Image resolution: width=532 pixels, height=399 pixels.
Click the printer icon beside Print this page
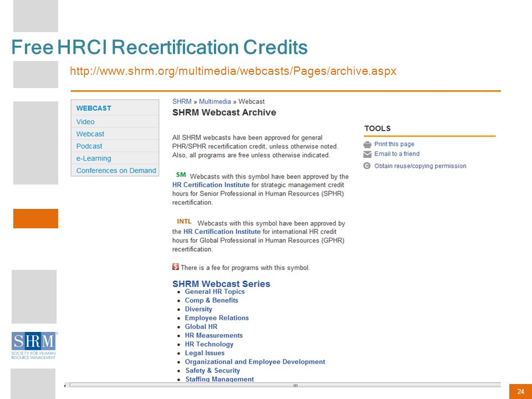click(x=367, y=145)
